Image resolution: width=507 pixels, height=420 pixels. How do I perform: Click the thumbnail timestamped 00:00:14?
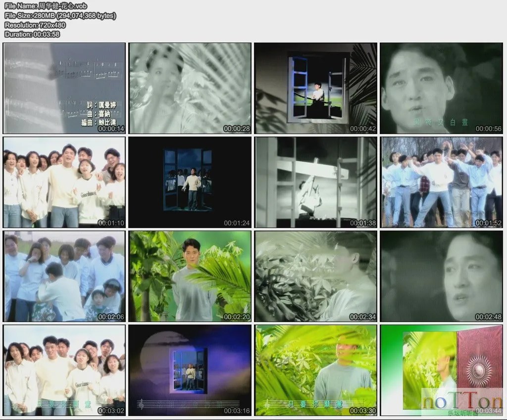click(x=64, y=88)
